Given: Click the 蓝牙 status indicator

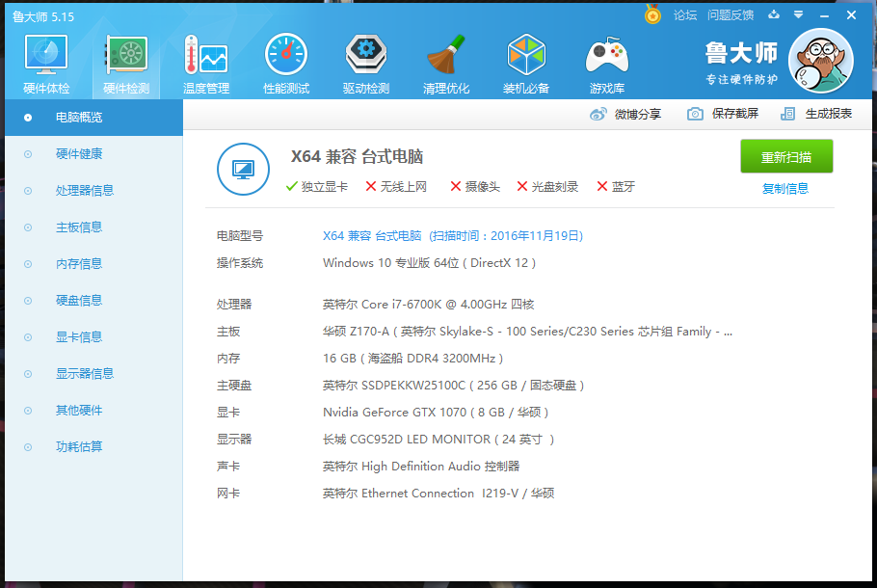Looking at the screenshot, I should 616,187.
